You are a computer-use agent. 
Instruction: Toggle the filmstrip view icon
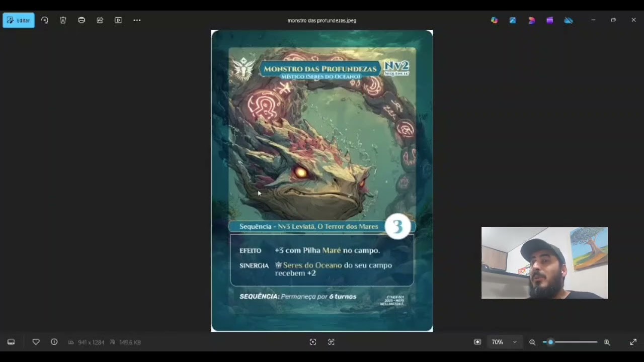click(11, 342)
